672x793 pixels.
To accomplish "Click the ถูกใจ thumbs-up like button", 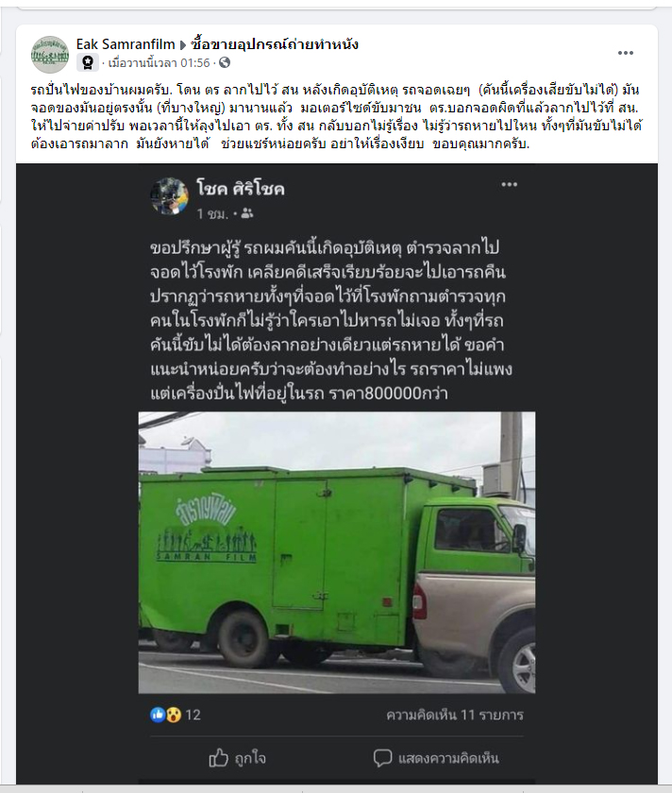I will pyautogui.click(x=238, y=758).
